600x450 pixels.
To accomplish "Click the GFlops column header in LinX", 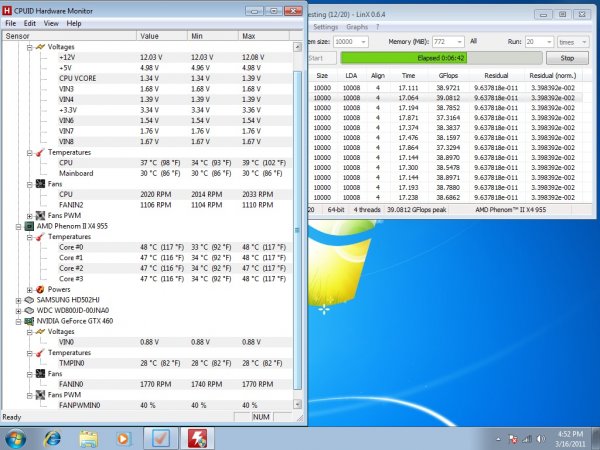I will [448, 76].
